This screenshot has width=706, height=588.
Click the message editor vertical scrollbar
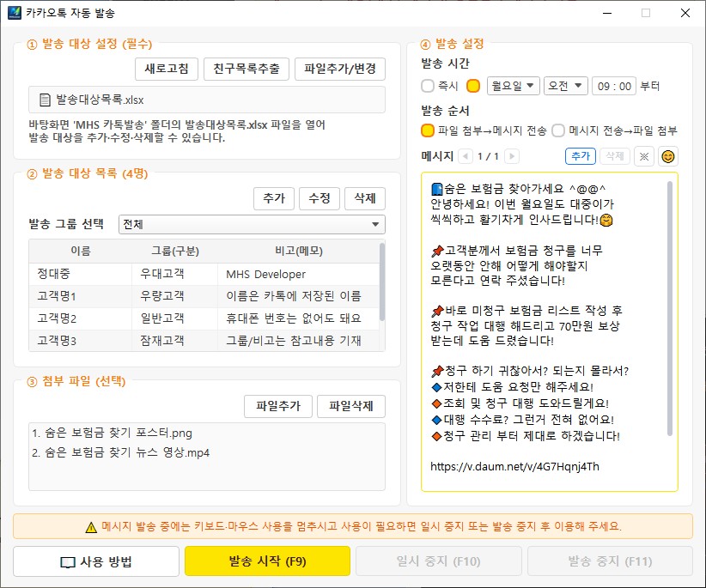coord(670,309)
